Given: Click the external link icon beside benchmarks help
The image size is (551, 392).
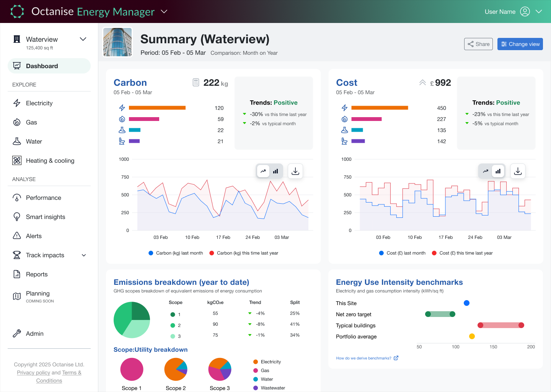Looking at the screenshot, I should coord(396,358).
